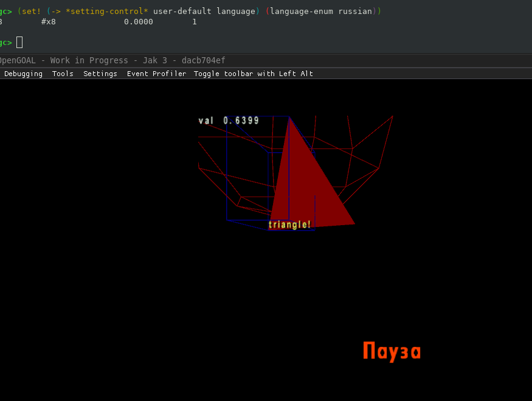Open the Settings menu
Image resolution: width=532 pixels, height=401 pixels.
coord(100,74)
